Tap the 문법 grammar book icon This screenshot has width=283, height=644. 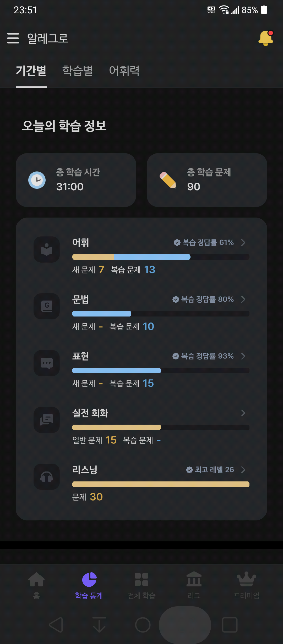[x=47, y=306]
